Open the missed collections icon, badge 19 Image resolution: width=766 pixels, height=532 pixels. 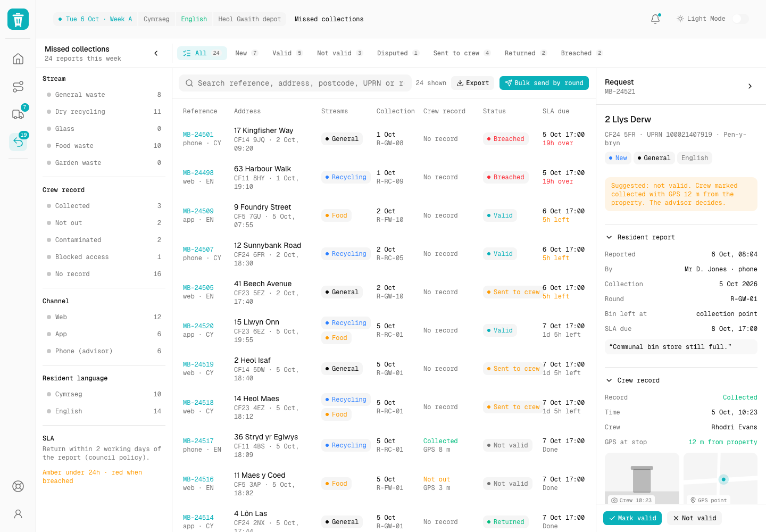click(18, 142)
